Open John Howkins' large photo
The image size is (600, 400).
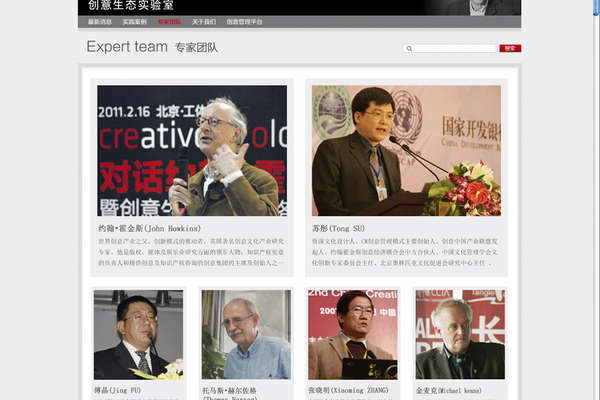[192, 150]
